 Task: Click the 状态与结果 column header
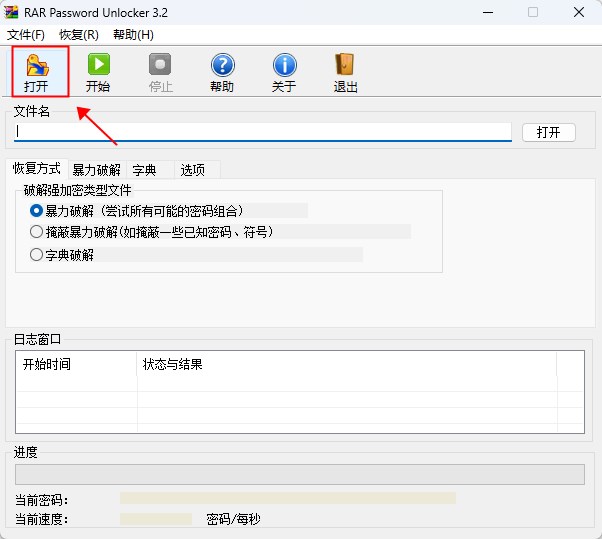pyautogui.click(x=346, y=364)
